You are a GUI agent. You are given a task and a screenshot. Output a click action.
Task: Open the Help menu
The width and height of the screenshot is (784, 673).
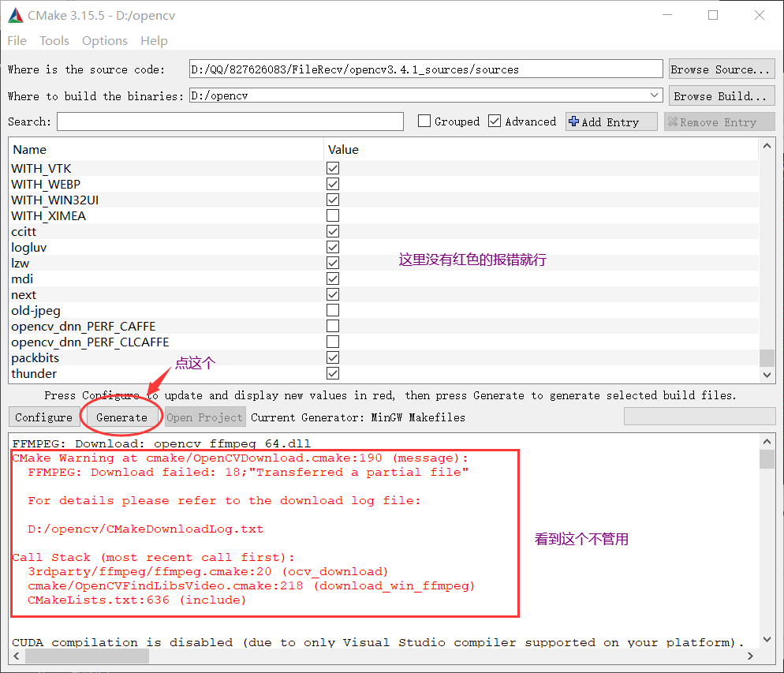point(154,40)
